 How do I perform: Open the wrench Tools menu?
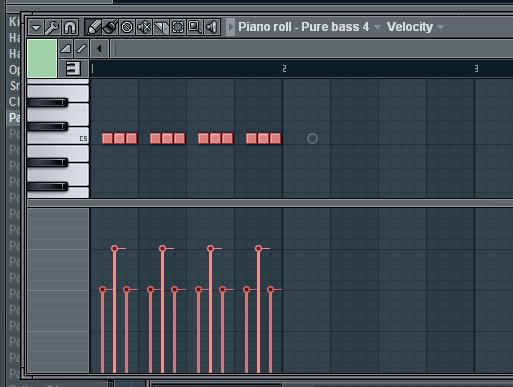52,27
